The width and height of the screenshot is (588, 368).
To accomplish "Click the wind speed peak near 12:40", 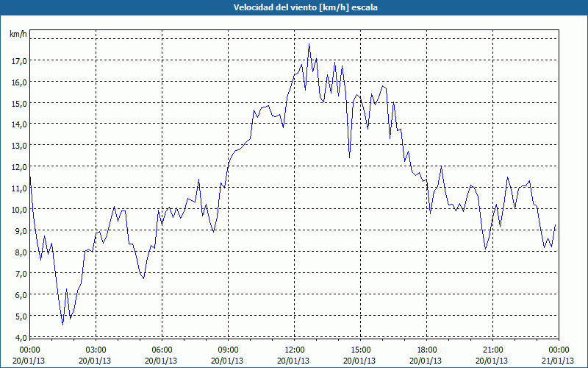I will (309, 44).
